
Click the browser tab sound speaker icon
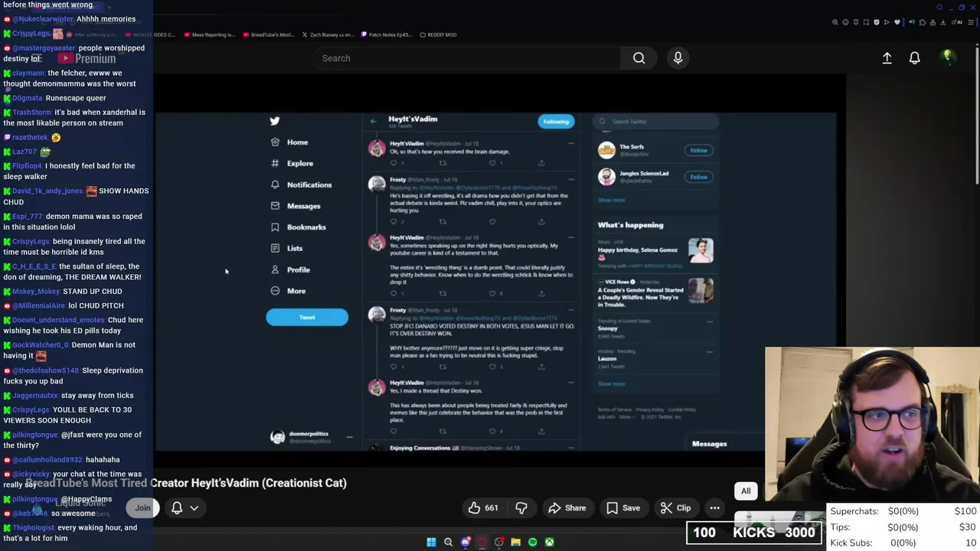[912, 22]
